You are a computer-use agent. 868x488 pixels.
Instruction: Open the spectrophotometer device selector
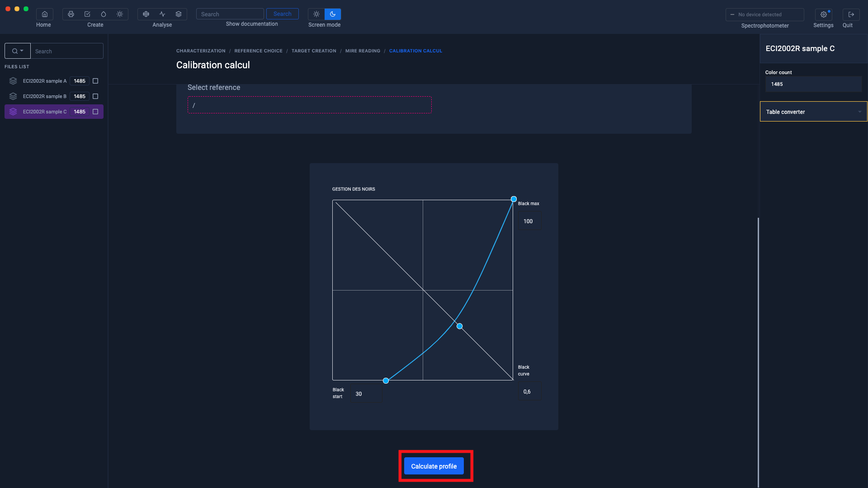coord(764,14)
